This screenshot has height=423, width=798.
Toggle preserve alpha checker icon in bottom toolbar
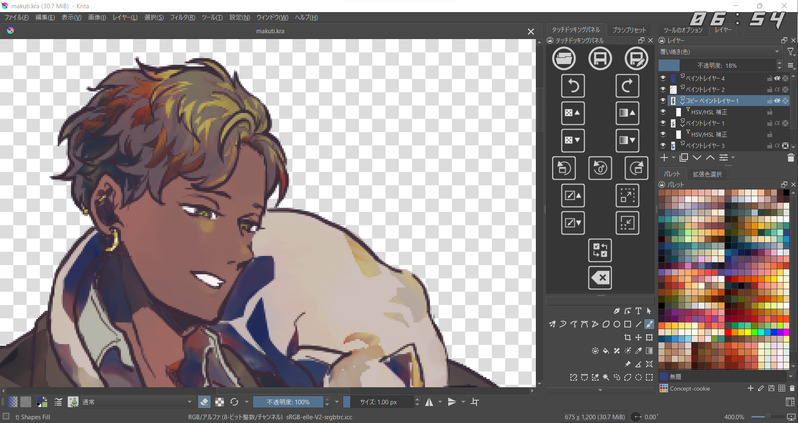point(219,402)
